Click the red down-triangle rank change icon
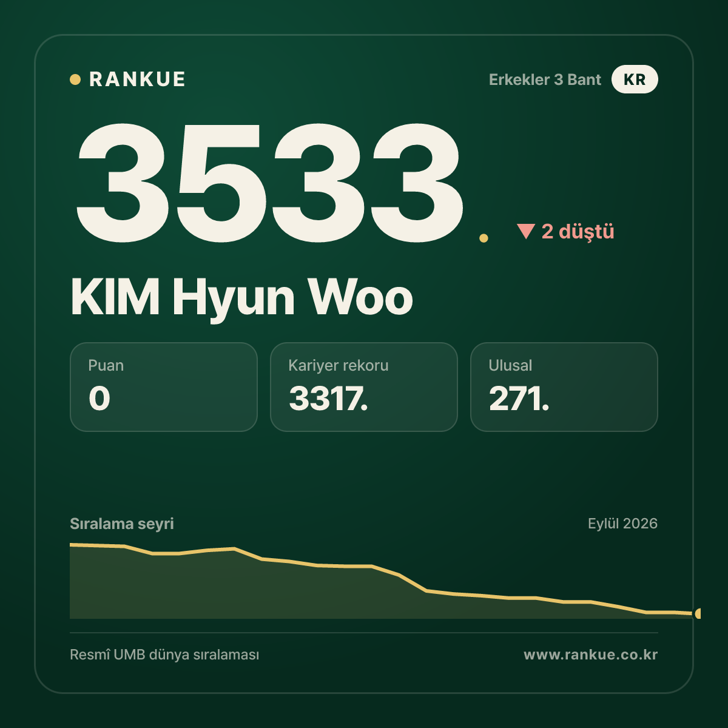Screen dimensions: 728x728 pos(525,231)
